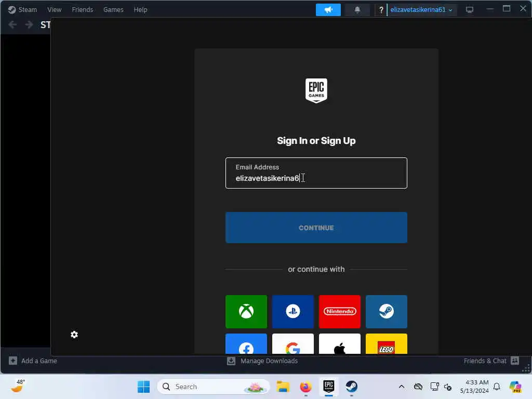Click Add a Game link
The height and width of the screenshot is (399, 532).
[x=39, y=361]
